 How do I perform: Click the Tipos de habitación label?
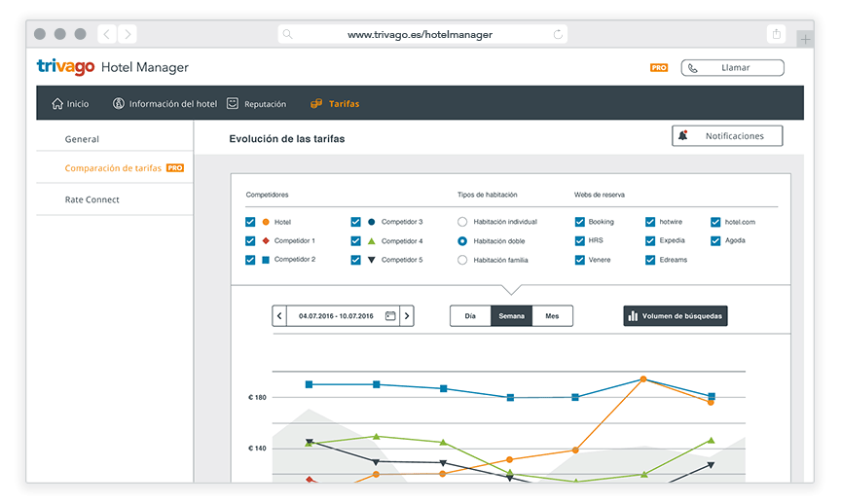[x=487, y=195]
